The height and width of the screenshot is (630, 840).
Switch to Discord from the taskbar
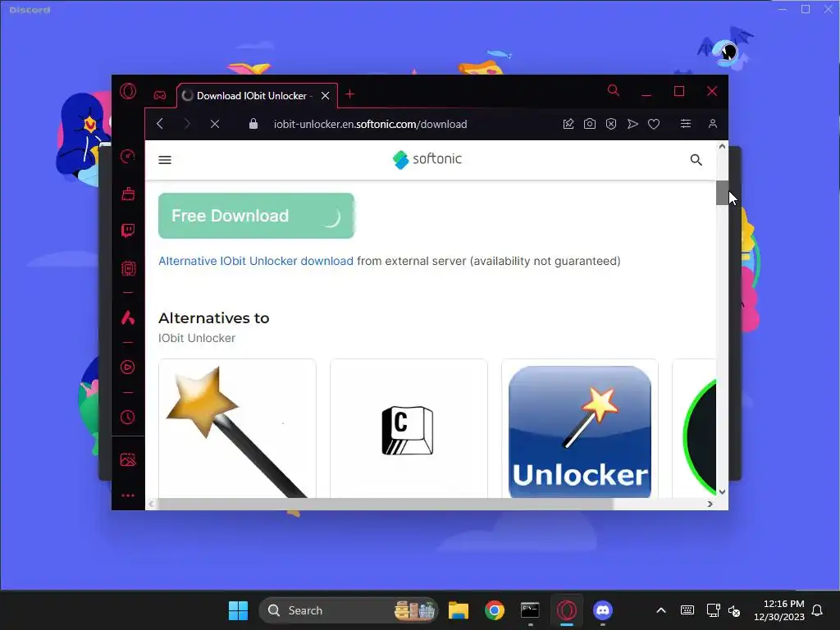pyautogui.click(x=603, y=610)
